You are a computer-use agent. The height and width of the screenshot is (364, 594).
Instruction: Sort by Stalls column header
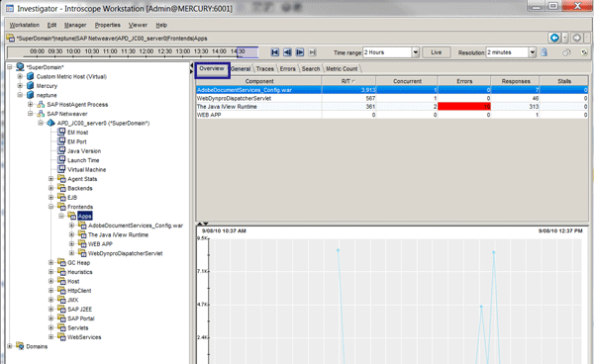point(564,81)
